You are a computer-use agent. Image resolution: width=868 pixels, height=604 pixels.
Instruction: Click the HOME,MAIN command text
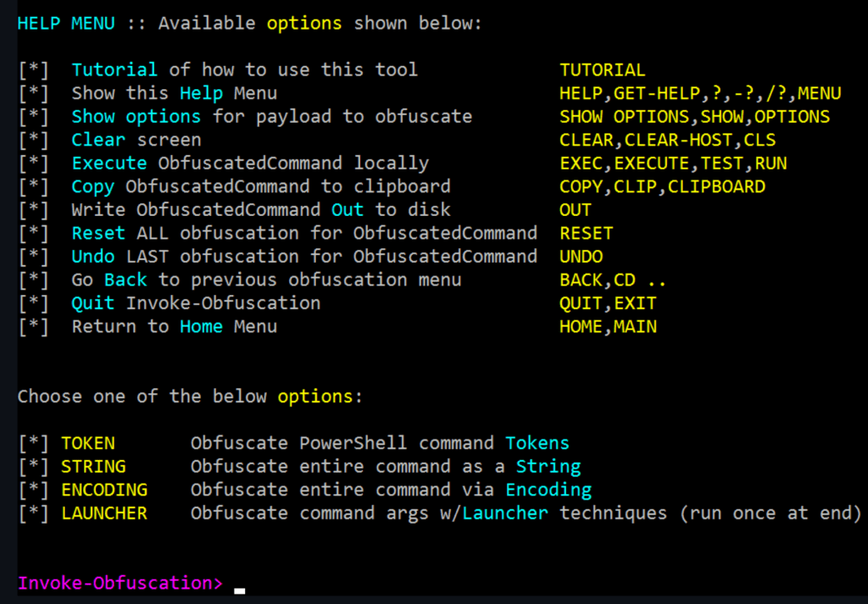coord(607,326)
